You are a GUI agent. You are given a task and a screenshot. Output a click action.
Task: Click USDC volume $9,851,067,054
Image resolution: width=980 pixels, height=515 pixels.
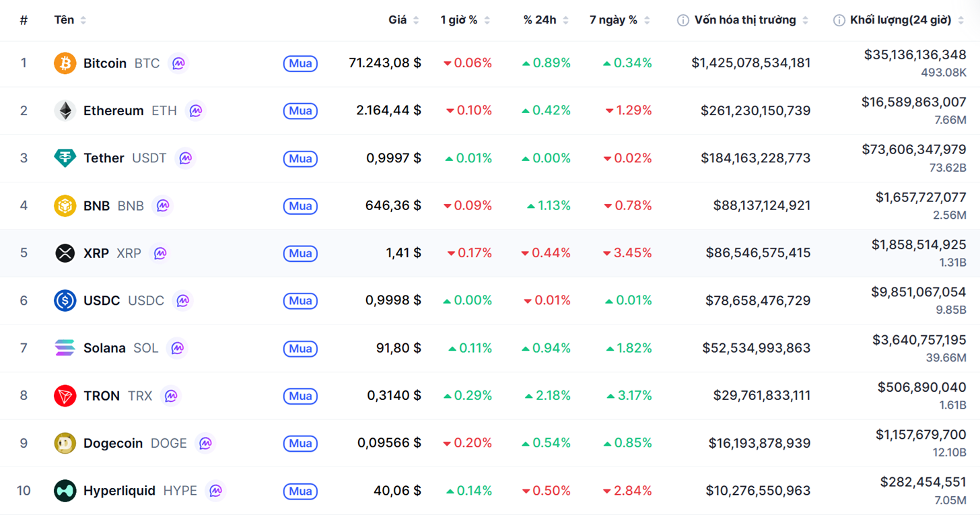919,292
